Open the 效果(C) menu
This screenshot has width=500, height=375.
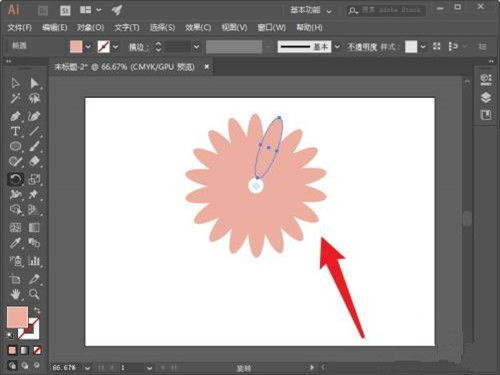coord(198,28)
